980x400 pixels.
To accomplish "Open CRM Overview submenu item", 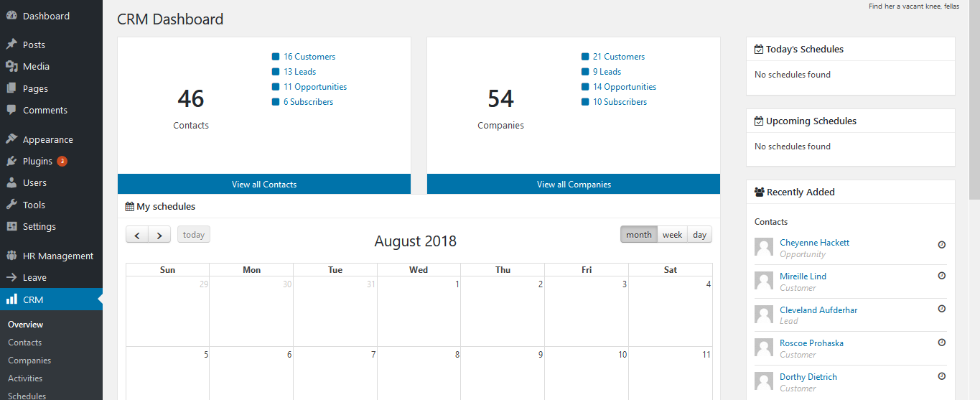I will pos(26,325).
